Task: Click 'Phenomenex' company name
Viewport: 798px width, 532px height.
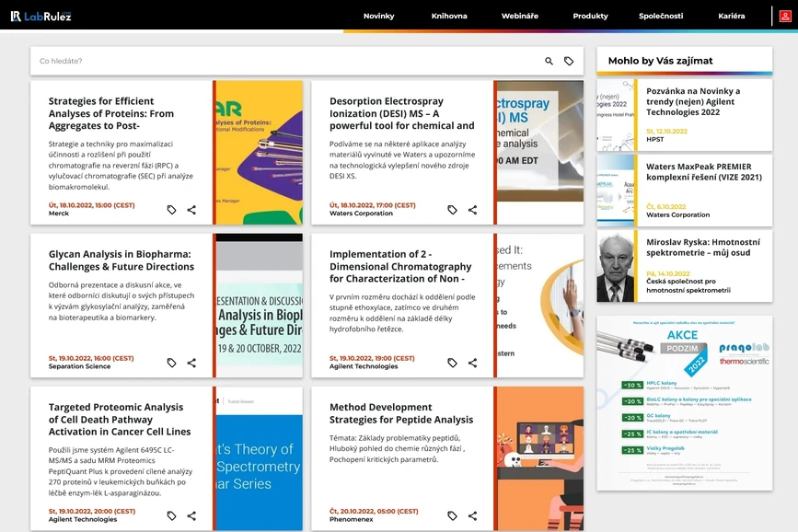Action: point(352,519)
